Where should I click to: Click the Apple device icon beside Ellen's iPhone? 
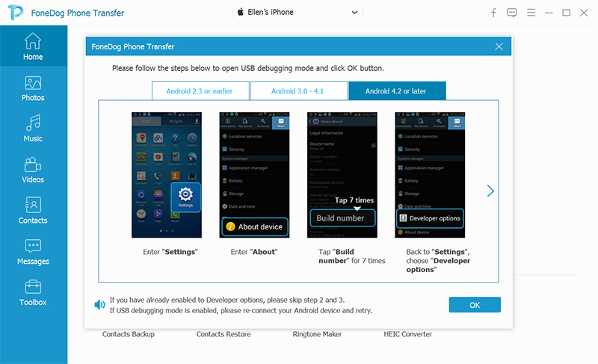pyautogui.click(x=240, y=12)
